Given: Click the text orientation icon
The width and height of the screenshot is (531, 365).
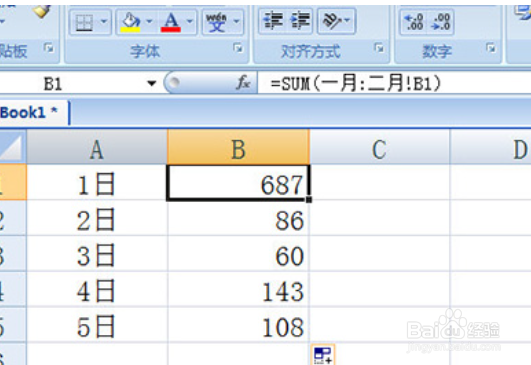Looking at the screenshot, I should click(x=332, y=21).
